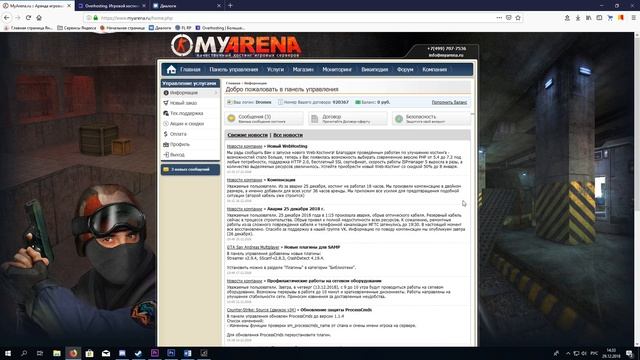Open the Компания menu item
The image size is (640, 360).
(x=434, y=69)
